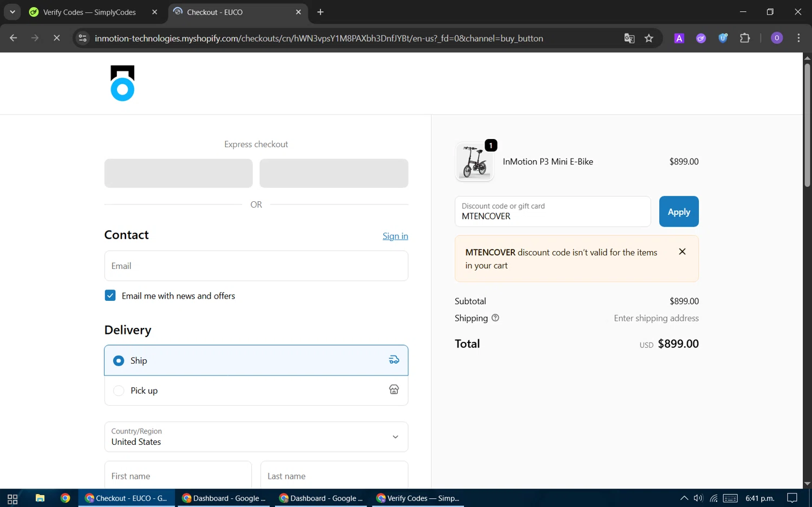
Task: Open the touch keyboard tray icon
Action: coord(730,498)
